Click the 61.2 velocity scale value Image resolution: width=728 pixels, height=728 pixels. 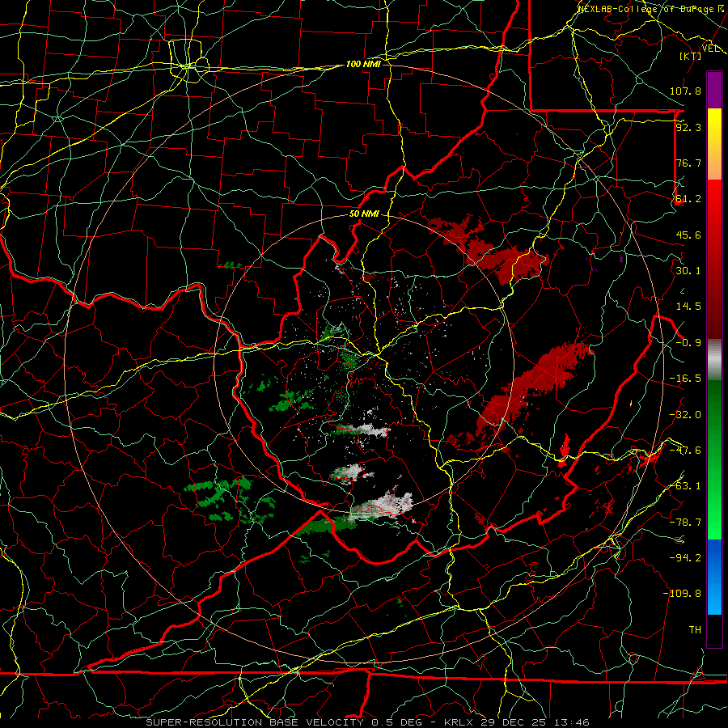[x=688, y=199]
